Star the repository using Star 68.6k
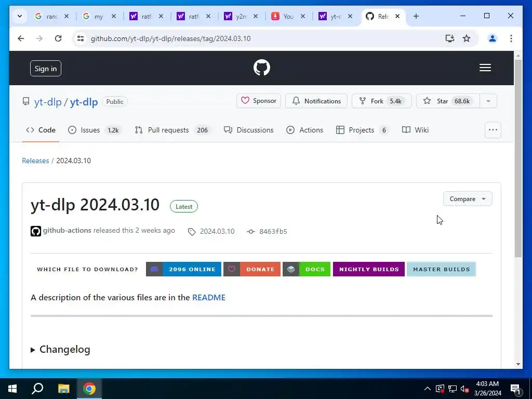The height and width of the screenshot is (399, 532). [x=448, y=101]
